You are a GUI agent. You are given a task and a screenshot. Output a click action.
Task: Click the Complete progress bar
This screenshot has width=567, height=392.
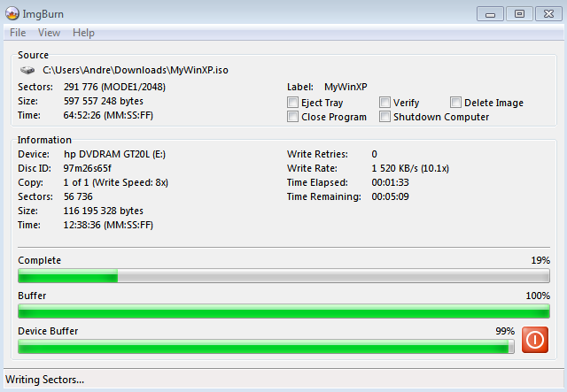[283, 277]
